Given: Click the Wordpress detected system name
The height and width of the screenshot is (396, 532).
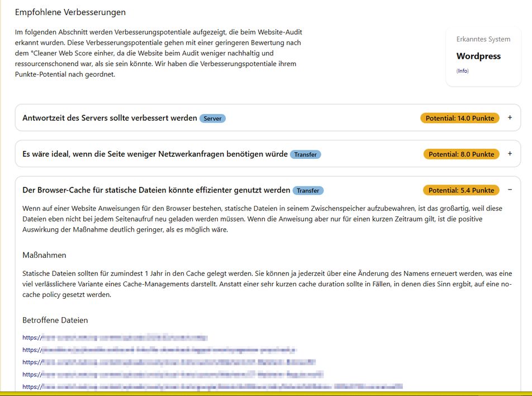Looking at the screenshot, I should [x=478, y=56].
